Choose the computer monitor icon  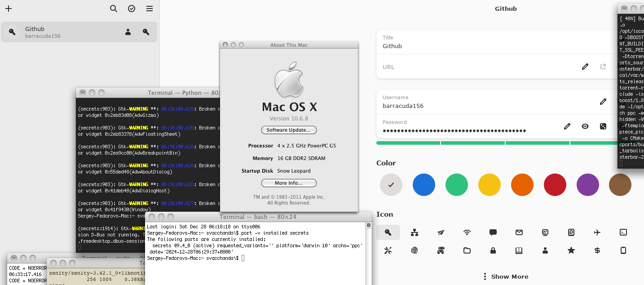545,232
